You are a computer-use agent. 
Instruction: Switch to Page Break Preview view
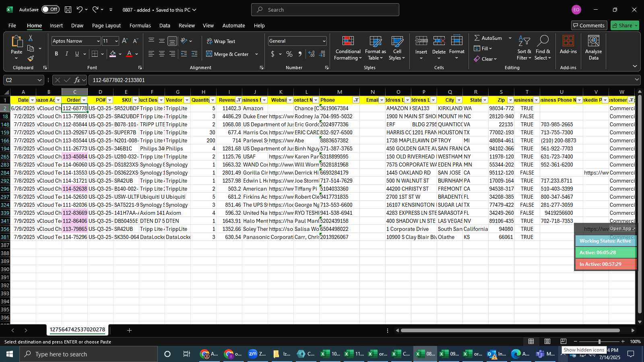563,341
